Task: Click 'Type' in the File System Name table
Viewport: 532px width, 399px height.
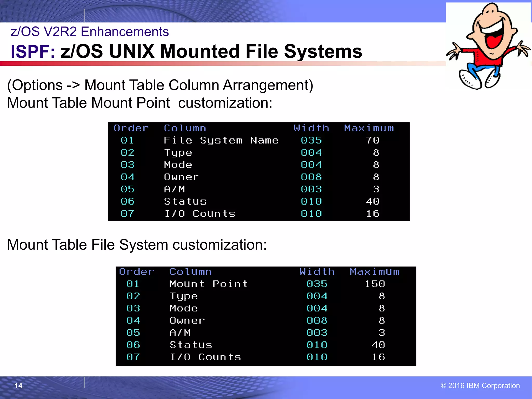Action: [178, 153]
